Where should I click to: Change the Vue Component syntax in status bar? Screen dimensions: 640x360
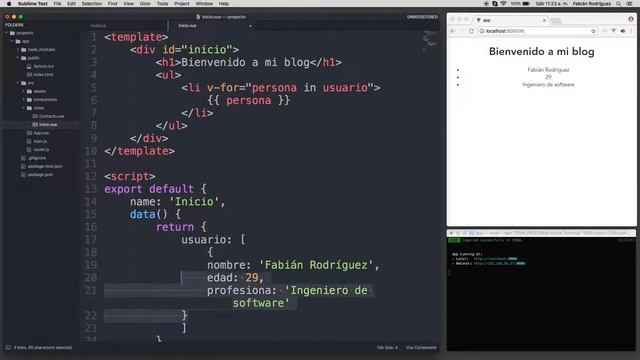click(x=421, y=348)
